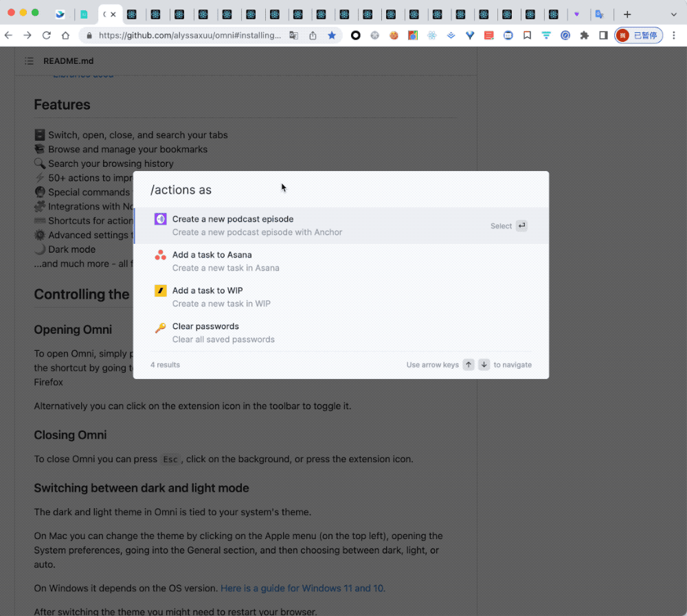The image size is (687, 616).
Task: Expand the tab search chevron
Action: tap(673, 14)
